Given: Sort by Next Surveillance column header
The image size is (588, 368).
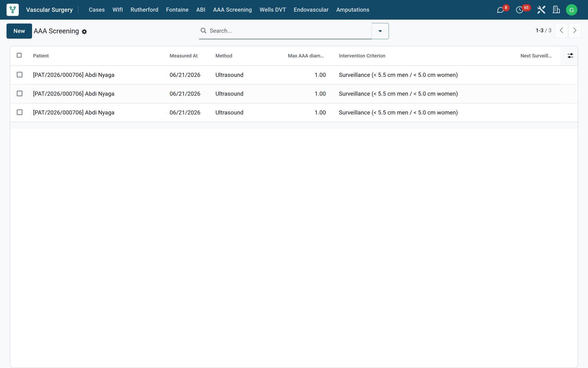Looking at the screenshot, I should coord(536,56).
